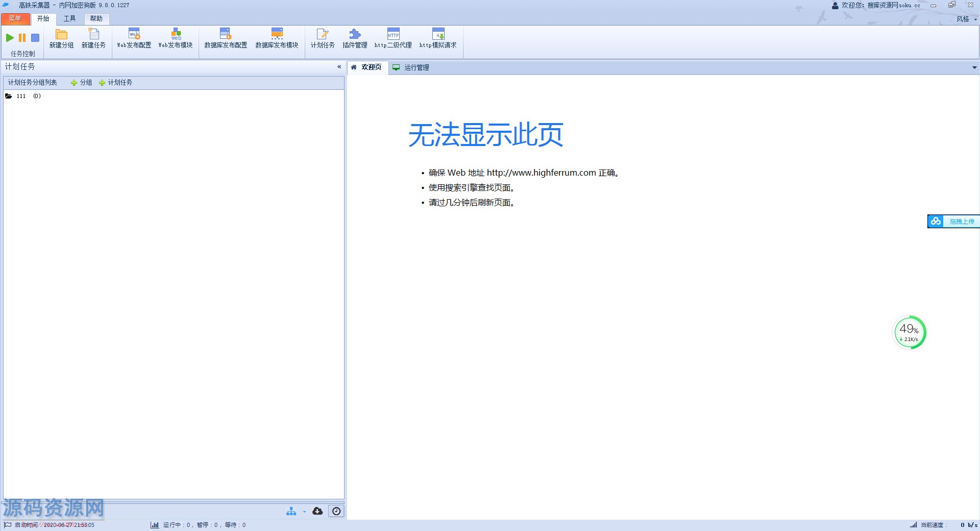Viewport: 980px width, 531px height.
Task: Pause running tasks with orange pause button
Action: 22,38
